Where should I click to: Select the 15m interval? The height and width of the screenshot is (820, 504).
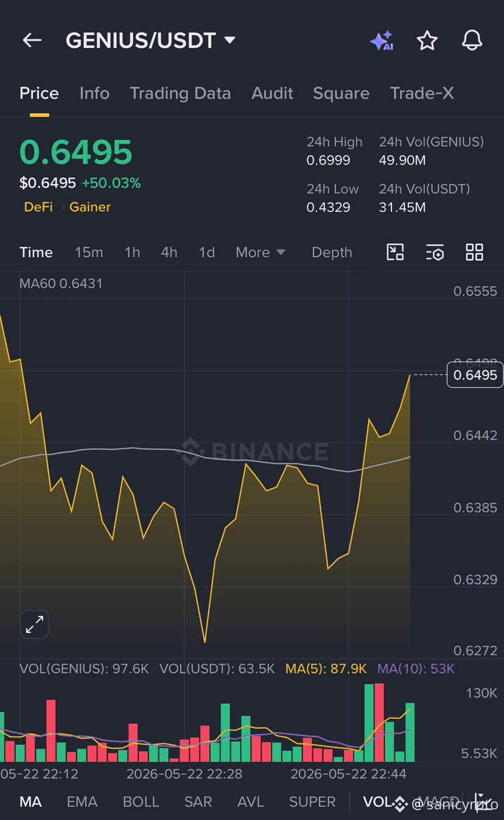click(x=89, y=252)
